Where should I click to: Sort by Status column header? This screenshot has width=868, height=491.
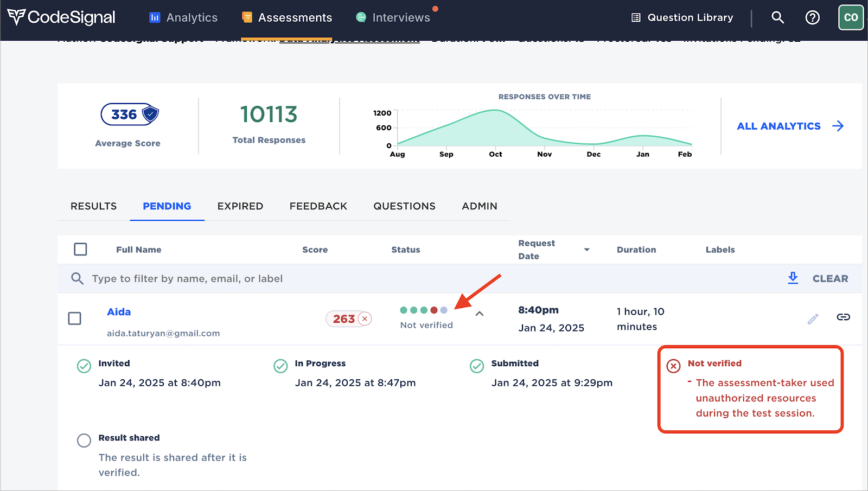pyautogui.click(x=406, y=250)
